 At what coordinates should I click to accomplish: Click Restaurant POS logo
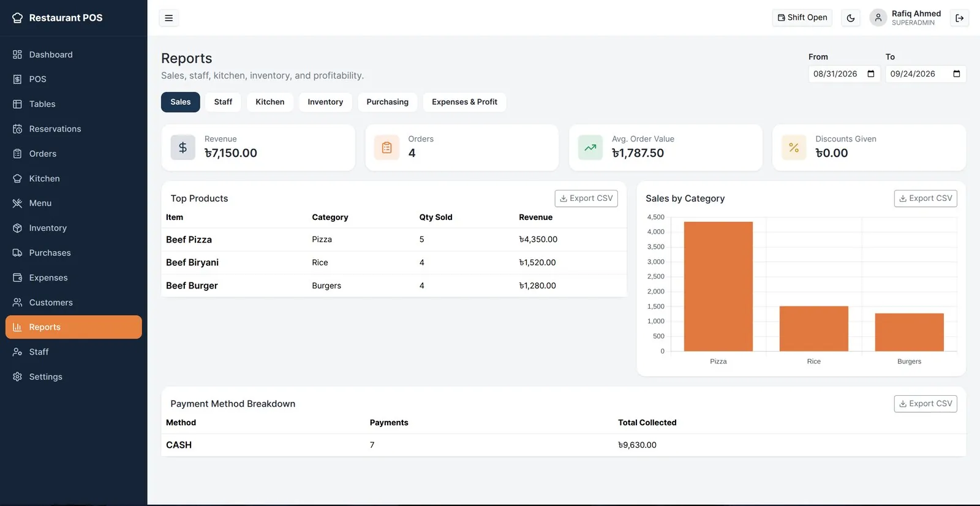[58, 18]
